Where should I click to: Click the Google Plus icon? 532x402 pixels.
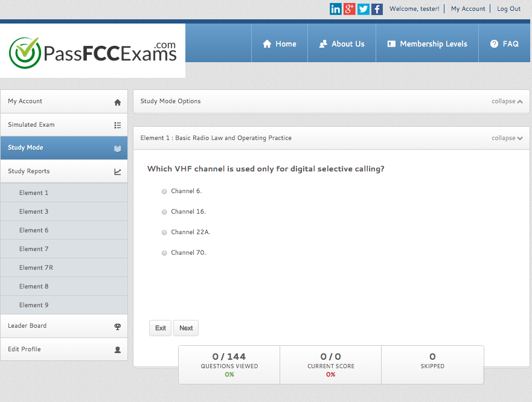click(x=350, y=9)
